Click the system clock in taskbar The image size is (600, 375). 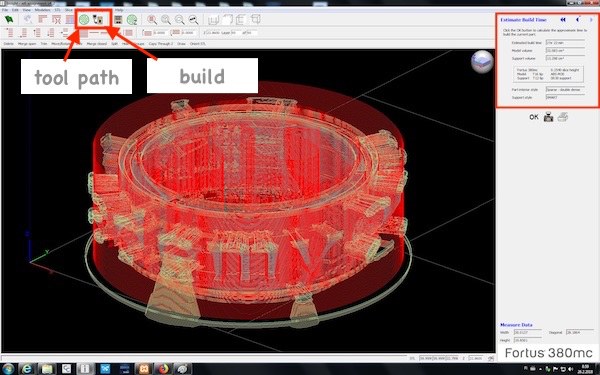[585, 369]
